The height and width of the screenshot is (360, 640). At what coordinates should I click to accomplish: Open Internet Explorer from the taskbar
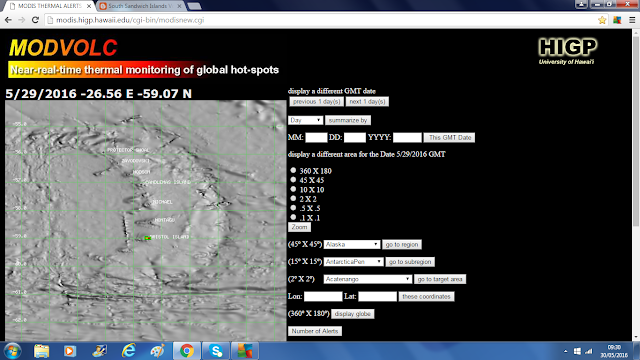(x=129, y=351)
